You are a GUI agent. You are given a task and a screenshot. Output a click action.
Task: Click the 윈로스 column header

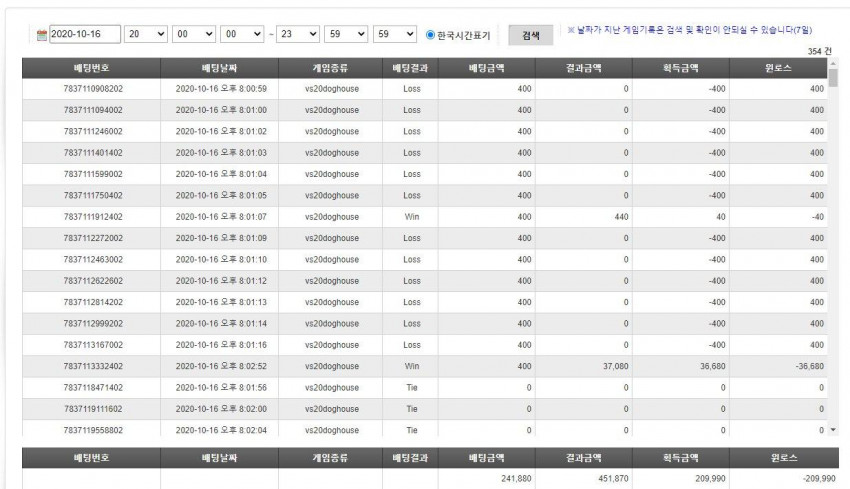click(778, 68)
